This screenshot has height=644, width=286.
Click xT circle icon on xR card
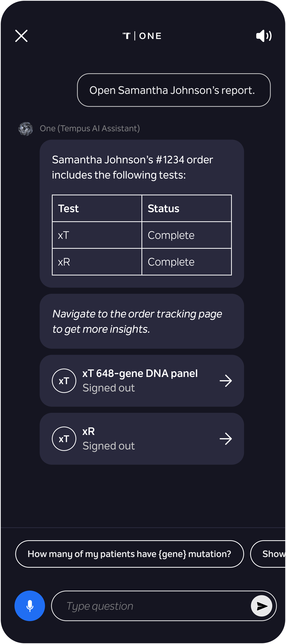click(64, 439)
